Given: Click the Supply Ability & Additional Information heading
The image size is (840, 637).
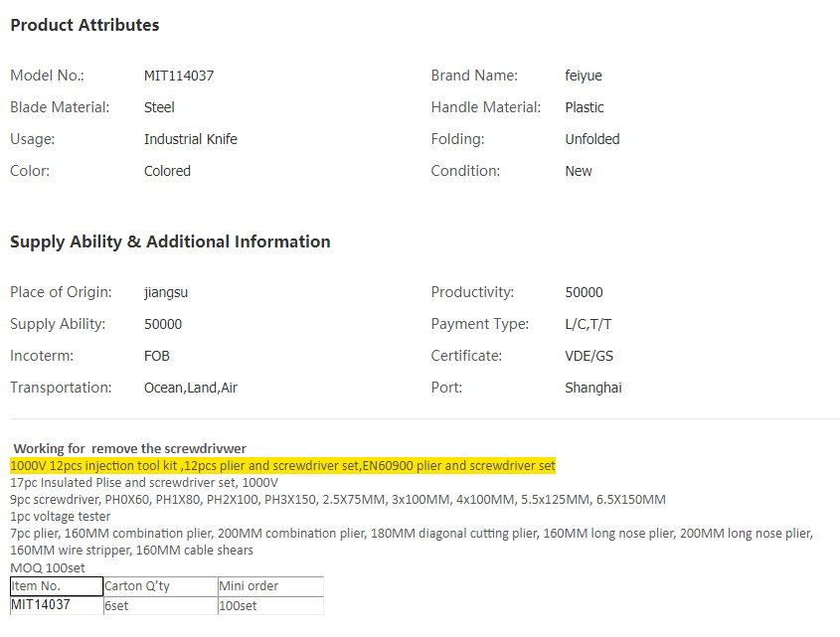Looking at the screenshot, I should pos(170,241).
